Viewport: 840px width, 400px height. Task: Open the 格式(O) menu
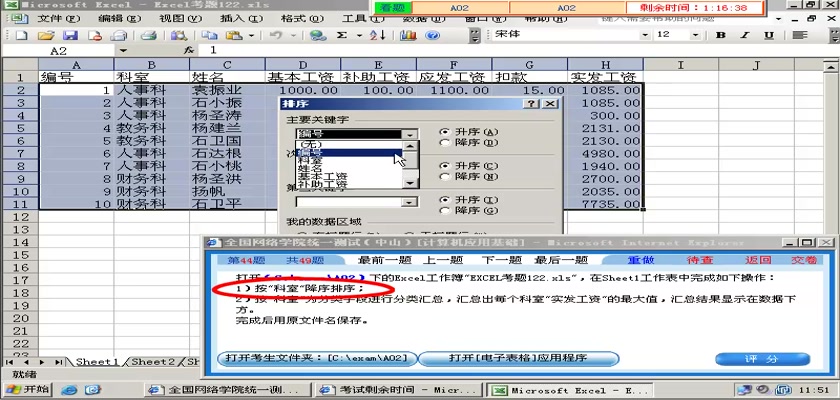302,19
